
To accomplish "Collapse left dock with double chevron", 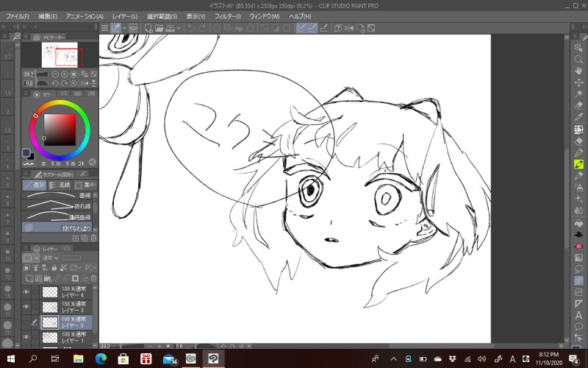I will click(4, 26).
